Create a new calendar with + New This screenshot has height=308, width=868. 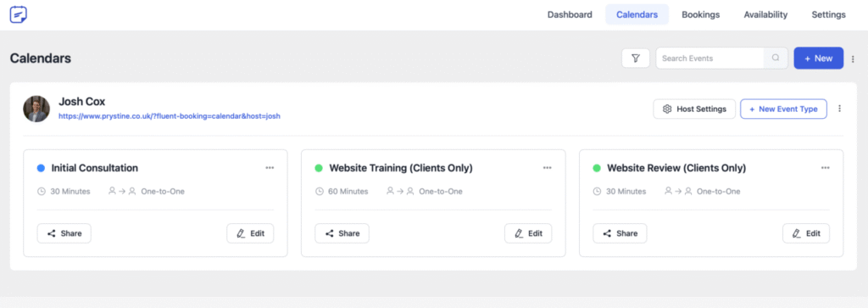818,59
